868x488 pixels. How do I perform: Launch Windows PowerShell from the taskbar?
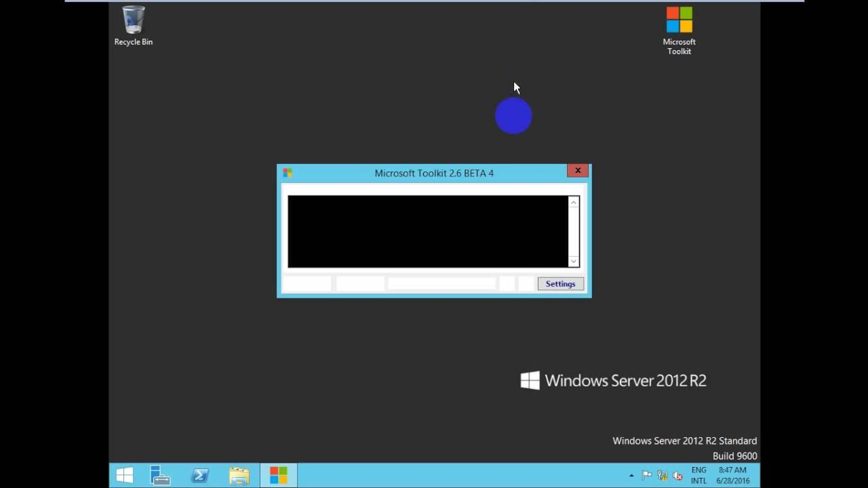[x=200, y=475]
